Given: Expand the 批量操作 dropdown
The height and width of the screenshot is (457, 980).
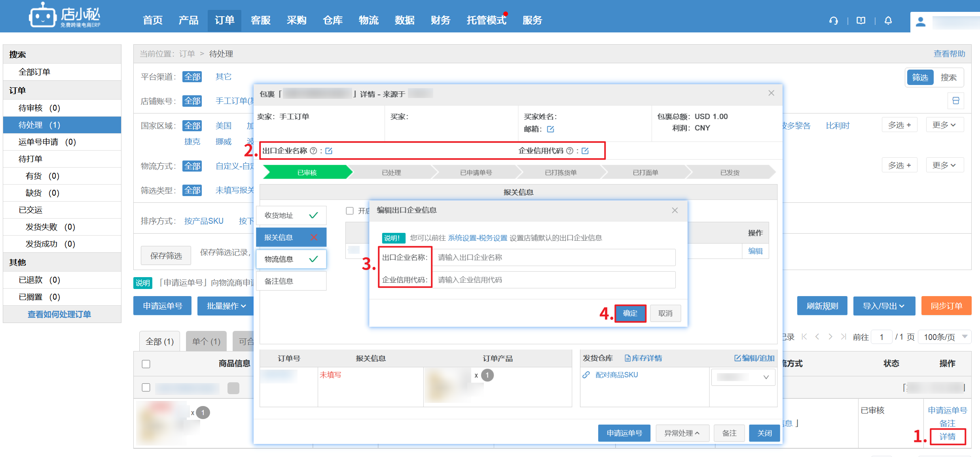Looking at the screenshot, I should pyautogui.click(x=226, y=306).
